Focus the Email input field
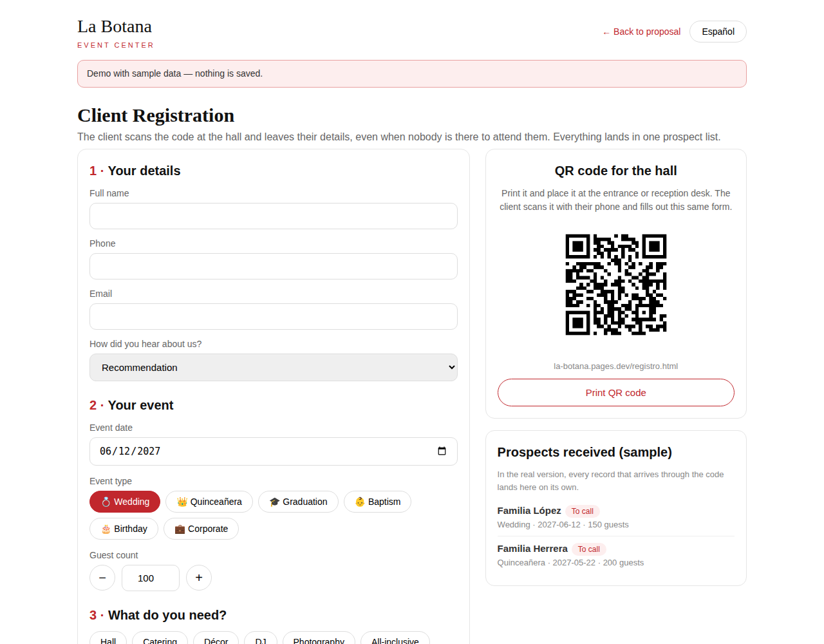 point(274,316)
